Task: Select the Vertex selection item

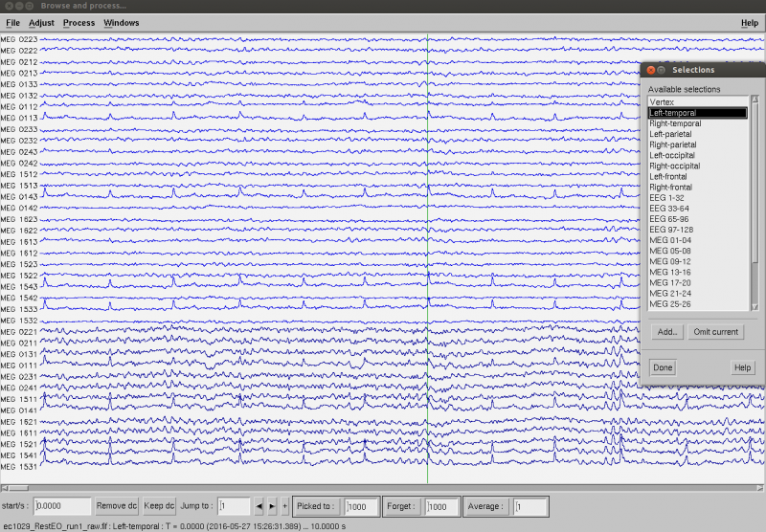Action: pos(662,101)
